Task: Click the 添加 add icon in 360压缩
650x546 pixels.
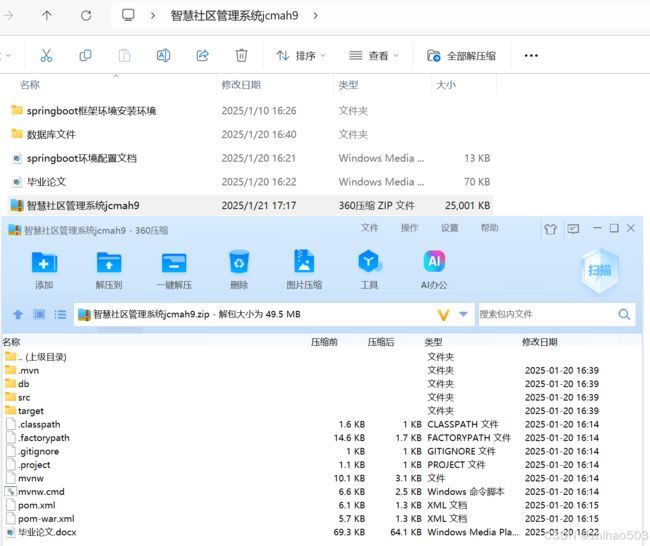Action: point(44,269)
